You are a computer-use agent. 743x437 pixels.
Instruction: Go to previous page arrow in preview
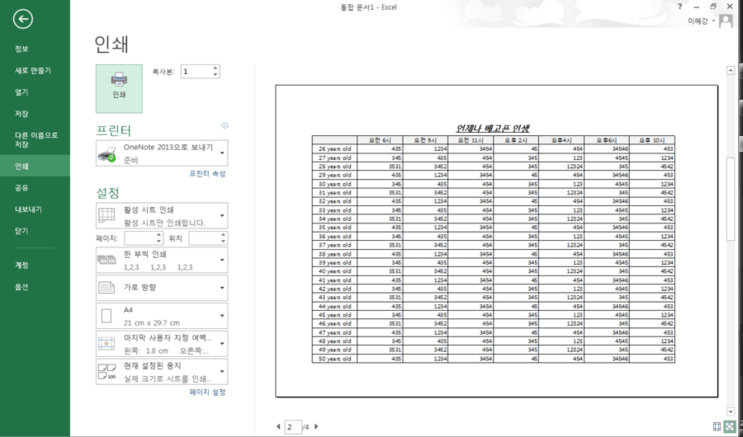278,427
